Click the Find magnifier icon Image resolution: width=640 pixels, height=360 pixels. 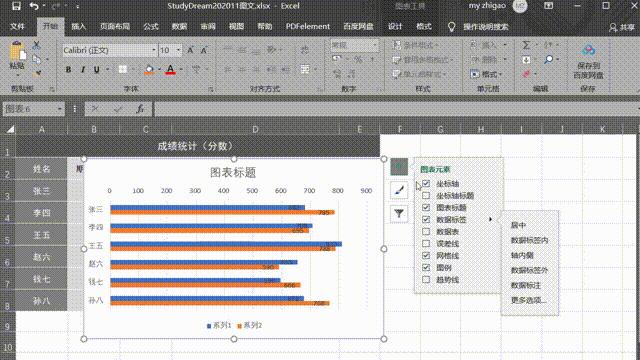coord(549,60)
